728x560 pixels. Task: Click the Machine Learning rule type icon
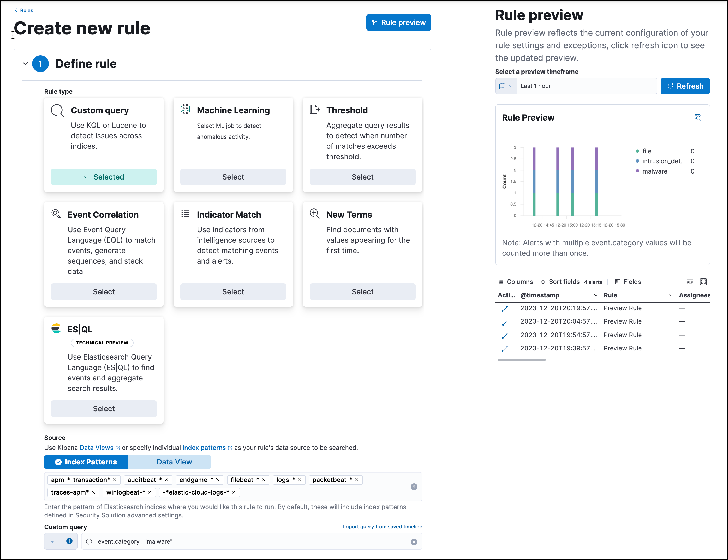coord(185,109)
